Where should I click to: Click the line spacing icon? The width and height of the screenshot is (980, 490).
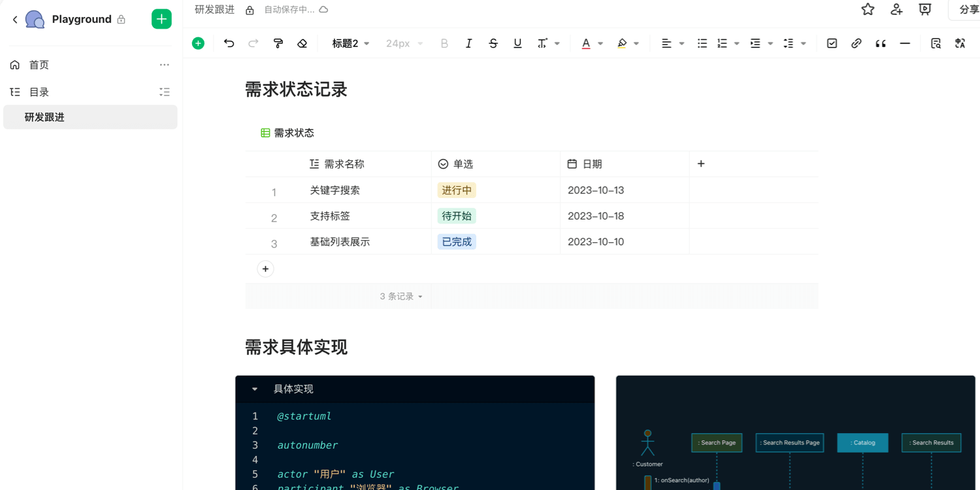click(x=789, y=43)
